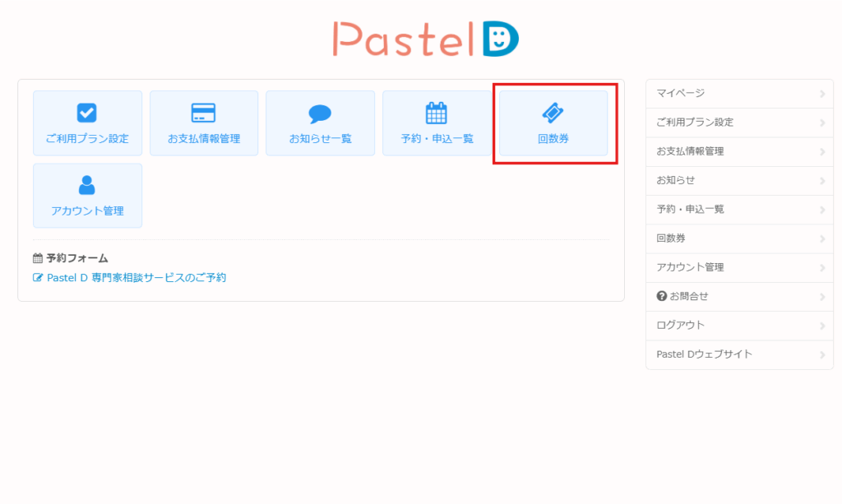Click the お知らせ一覧 tile label text

click(320, 139)
